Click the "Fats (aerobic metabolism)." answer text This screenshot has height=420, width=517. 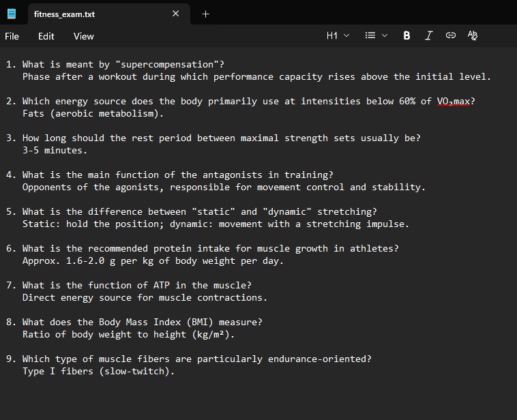[x=93, y=114]
